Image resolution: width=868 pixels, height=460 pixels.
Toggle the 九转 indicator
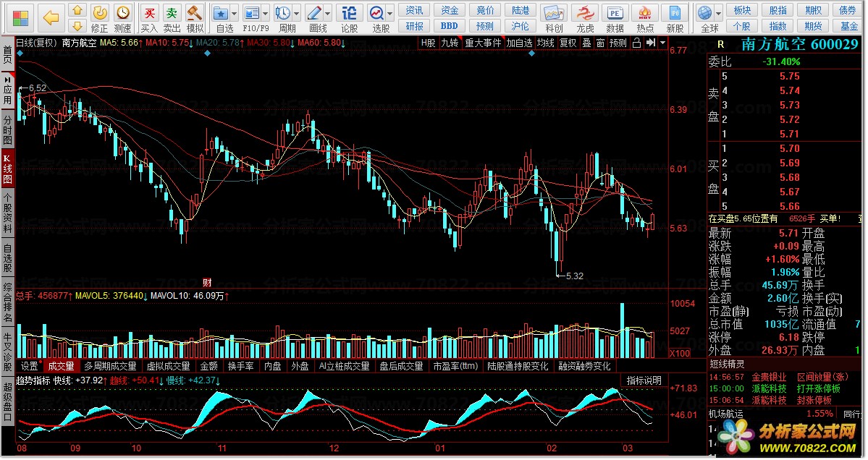click(x=450, y=43)
